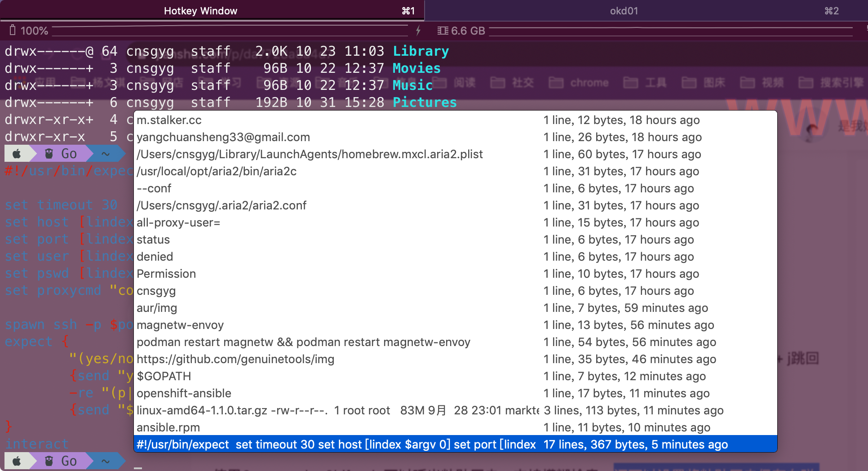Select the highlighted #!/usr/bin/expect entry
868x471 pixels.
click(456, 444)
